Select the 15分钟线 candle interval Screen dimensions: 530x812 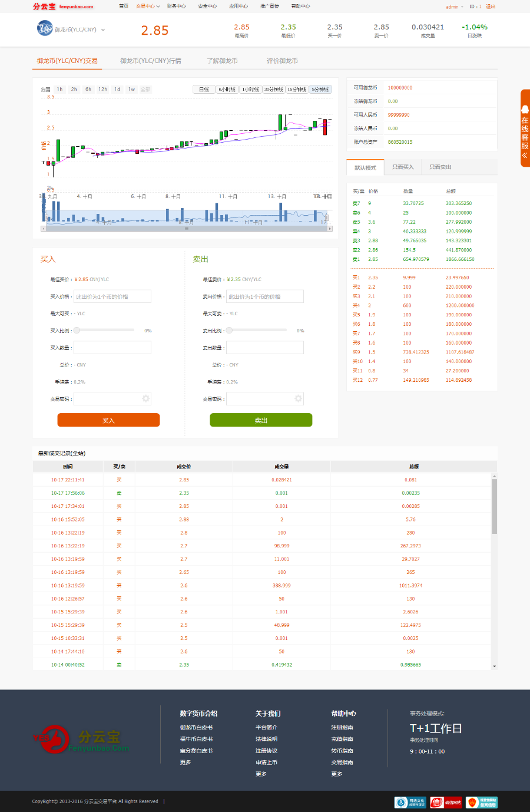297,90
